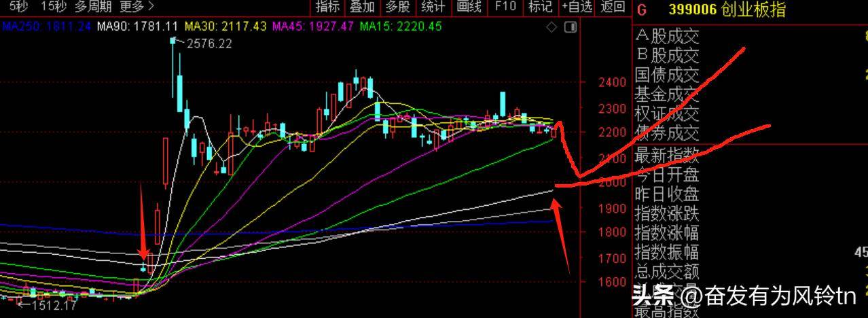868x318 pixels.
Task: Click the 1900 price axis label
Action: tap(612, 209)
